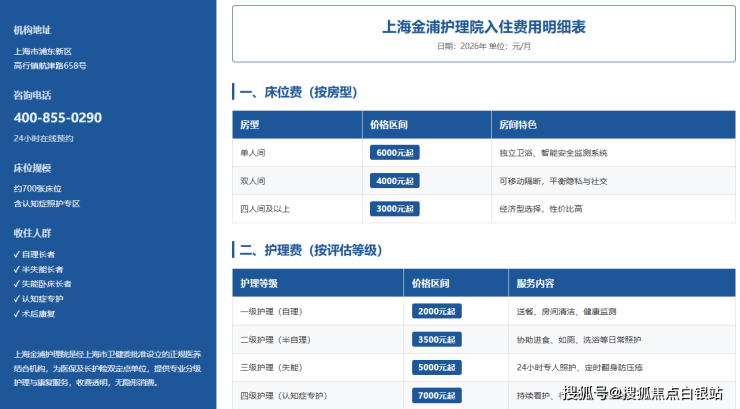This screenshot has height=409, width=740.
Task: Click the address line 高行镇航津路658号
Action: click(x=50, y=66)
